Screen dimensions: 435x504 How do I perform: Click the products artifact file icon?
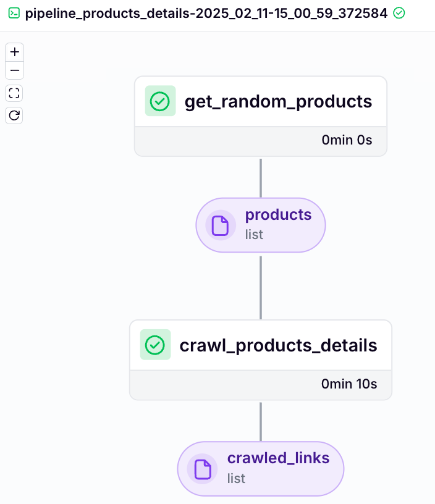point(221,225)
